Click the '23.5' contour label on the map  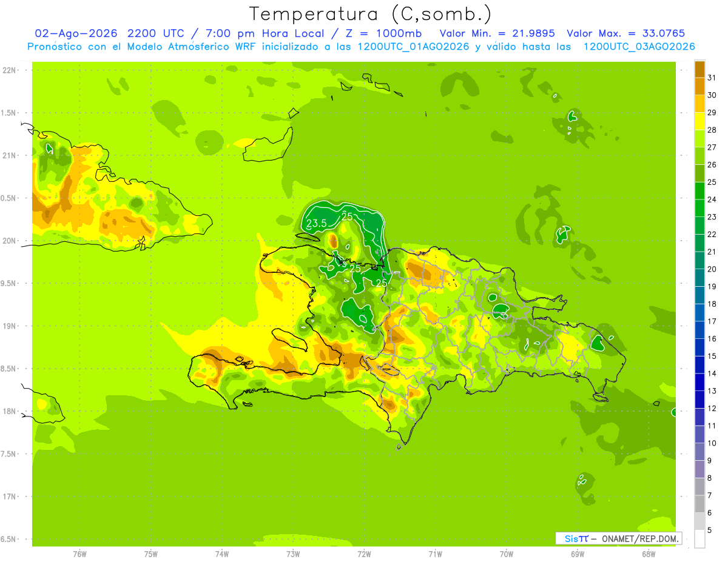(x=316, y=223)
